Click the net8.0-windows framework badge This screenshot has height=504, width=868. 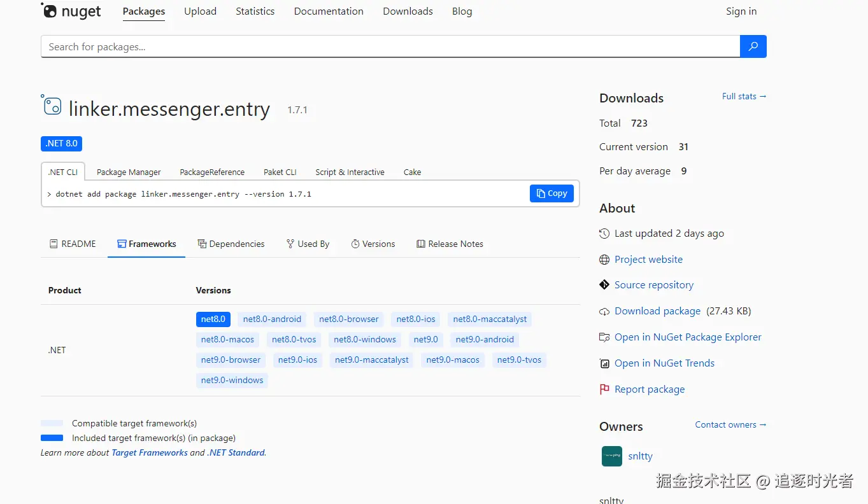pos(365,340)
